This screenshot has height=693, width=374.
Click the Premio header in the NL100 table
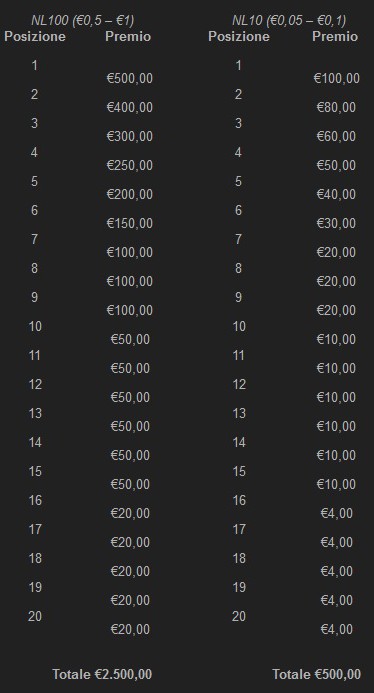(x=128, y=36)
